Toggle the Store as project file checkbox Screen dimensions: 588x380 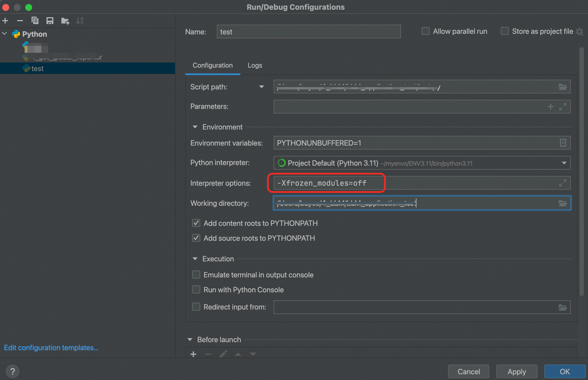point(505,31)
